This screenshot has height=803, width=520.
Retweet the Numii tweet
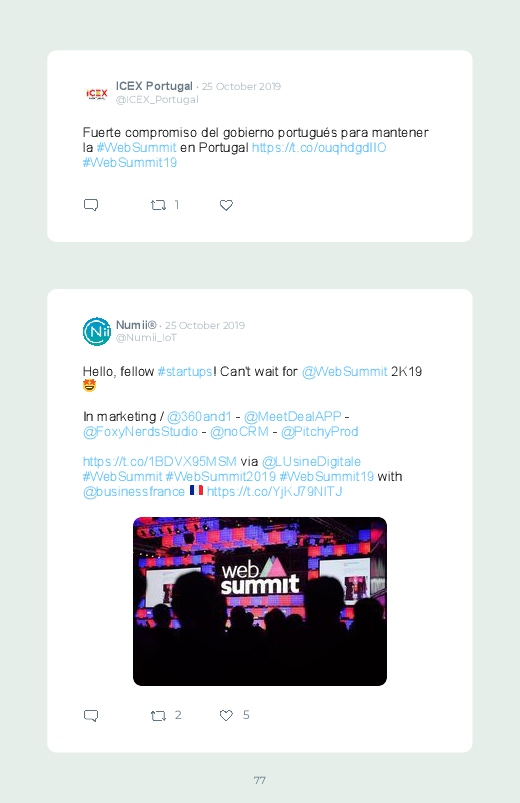(x=158, y=715)
